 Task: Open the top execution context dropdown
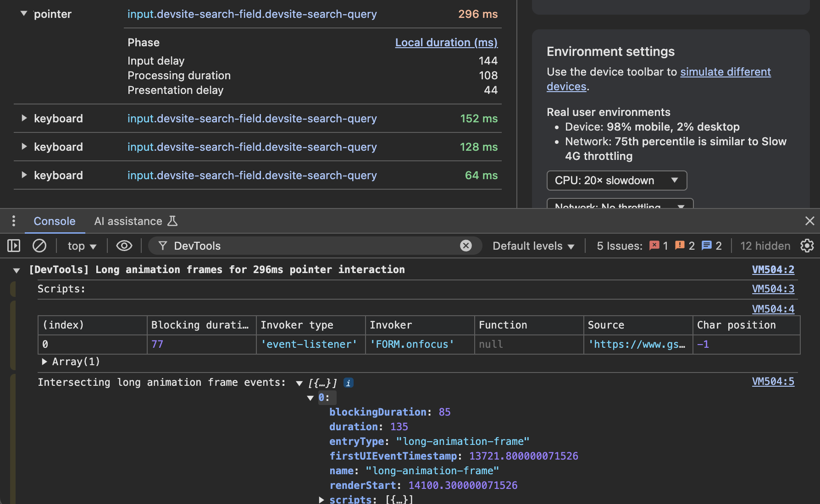[82, 246]
